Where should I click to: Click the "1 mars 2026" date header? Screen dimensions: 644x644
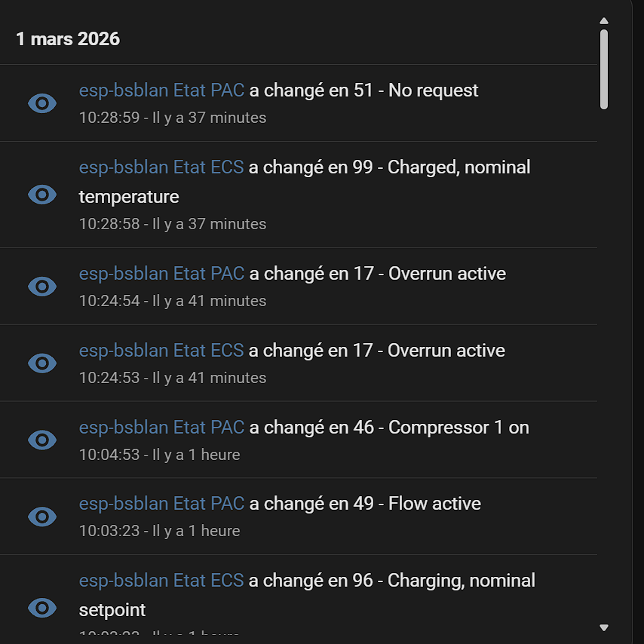[68, 39]
